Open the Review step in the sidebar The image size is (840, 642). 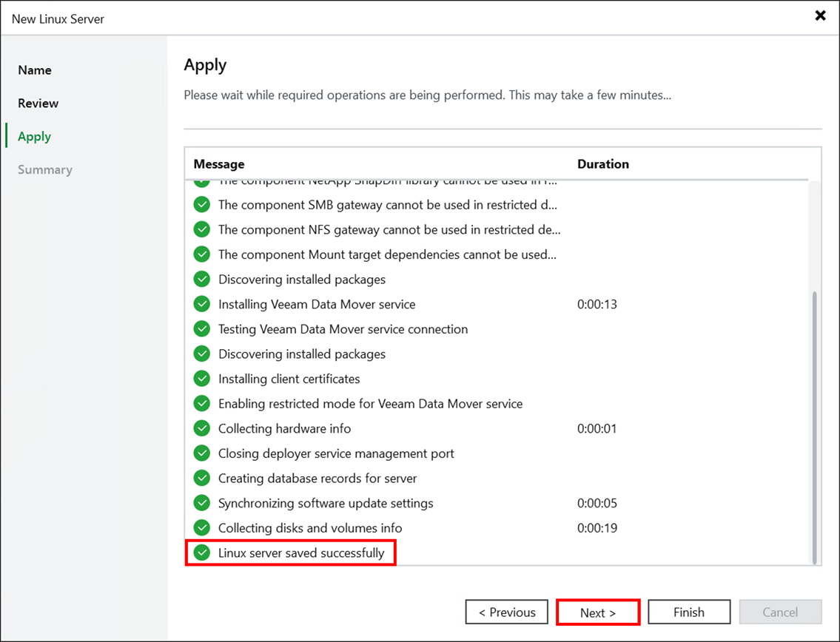point(38,103)
